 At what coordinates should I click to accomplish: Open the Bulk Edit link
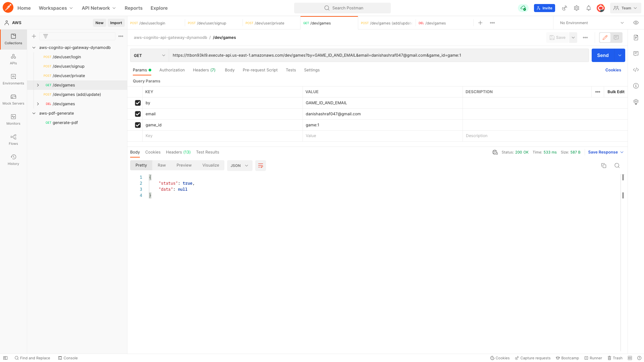pos(615,92)
